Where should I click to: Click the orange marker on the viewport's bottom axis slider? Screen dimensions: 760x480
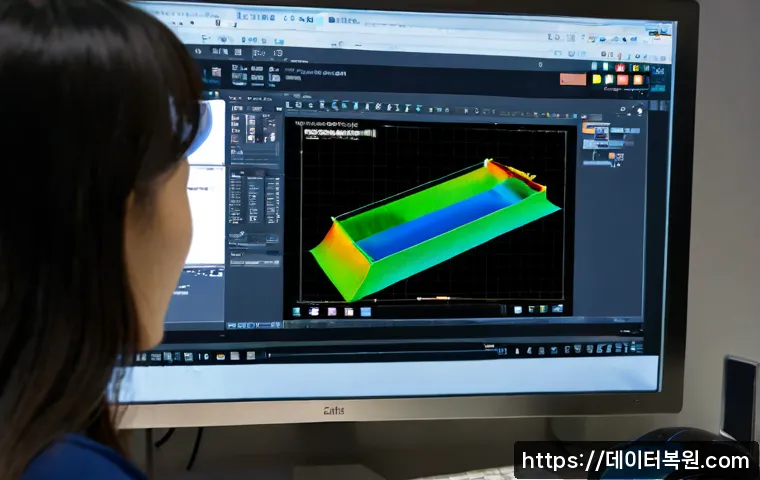443,298
